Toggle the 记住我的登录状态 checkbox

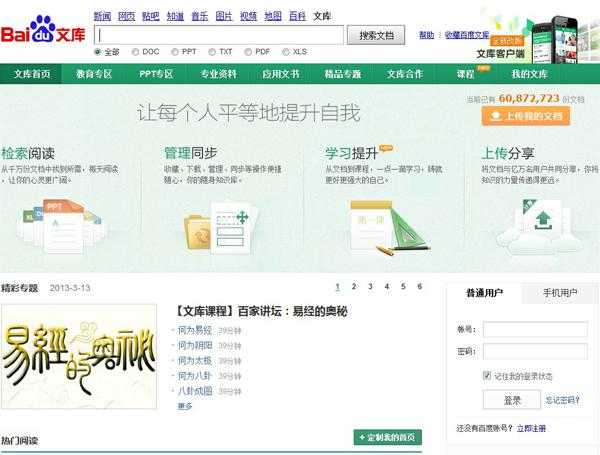487,375
